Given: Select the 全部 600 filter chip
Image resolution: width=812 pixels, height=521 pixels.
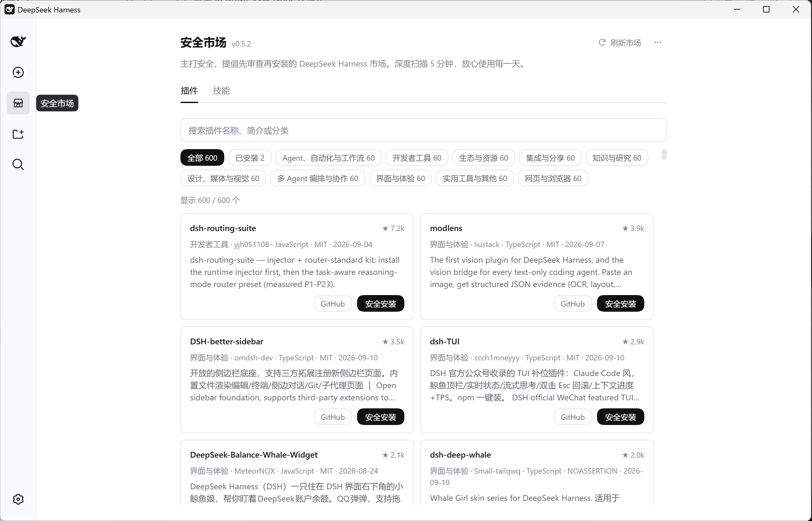Looking at the screenshot, I should tap(202, 158).
